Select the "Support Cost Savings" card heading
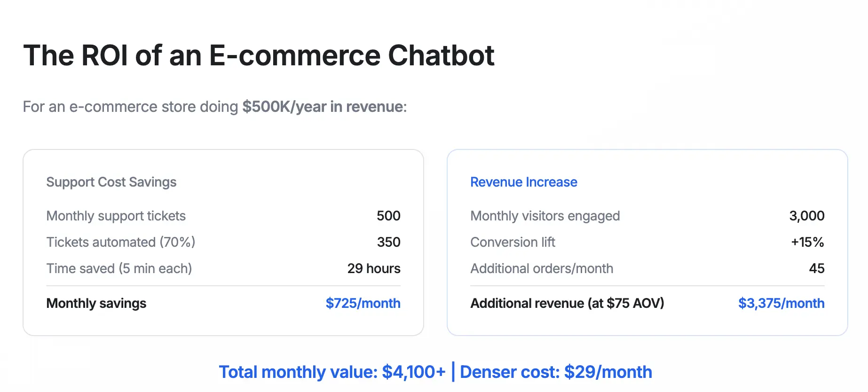 coord(111,182)
